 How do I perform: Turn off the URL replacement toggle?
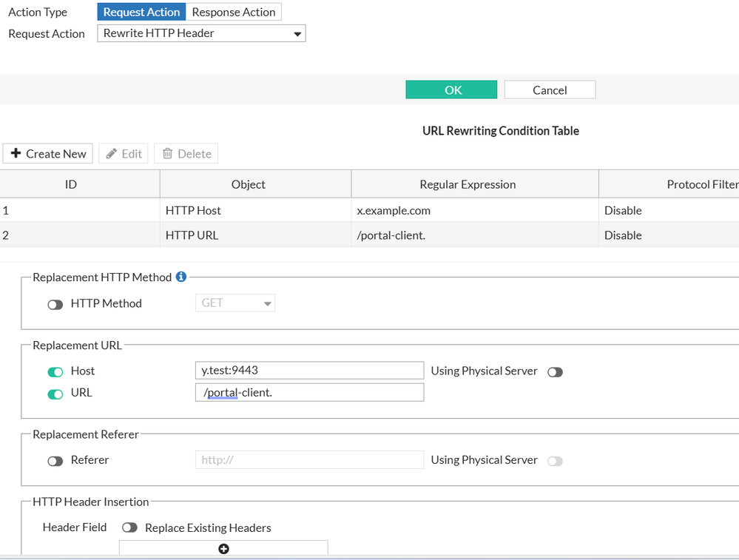(55, 394)
